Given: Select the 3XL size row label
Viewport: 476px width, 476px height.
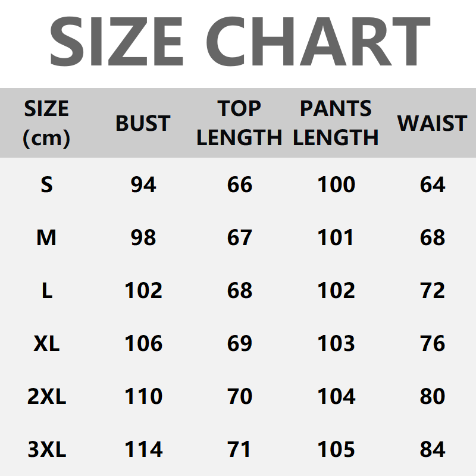Looking at the screenshot, I should [x=46, y=450].
